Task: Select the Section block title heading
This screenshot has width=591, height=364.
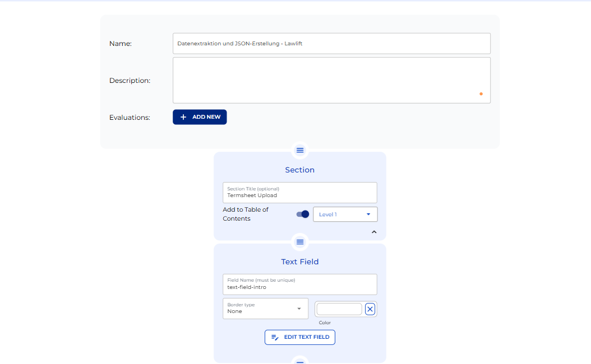Action: [299, 170]
